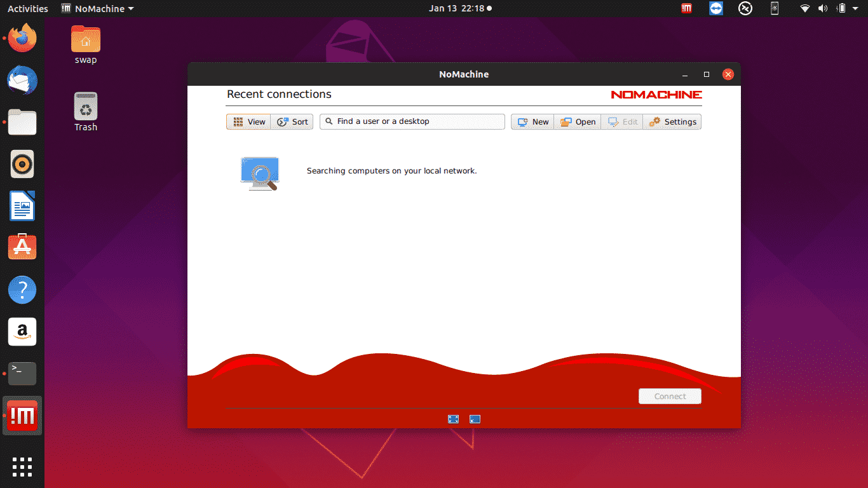Click the fullscreen icon at window bottom

[x=453, y=419]
